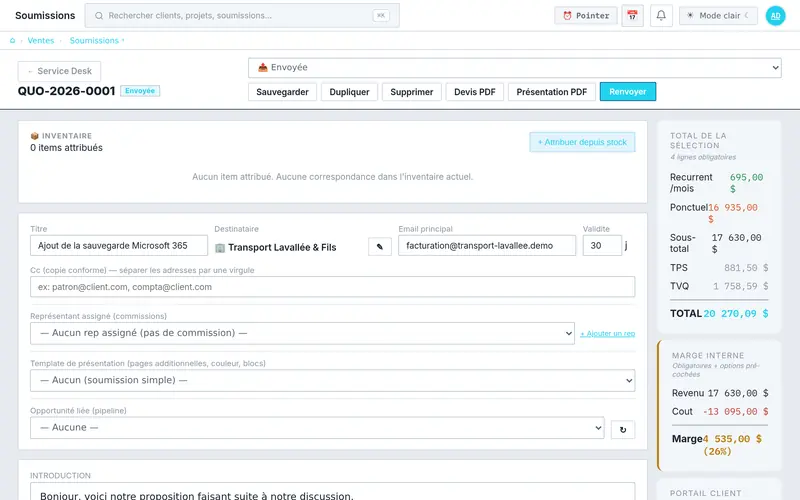Generate Devis PDF
The height and width of the screenshot is (500, 800).
tap(474, 92)
